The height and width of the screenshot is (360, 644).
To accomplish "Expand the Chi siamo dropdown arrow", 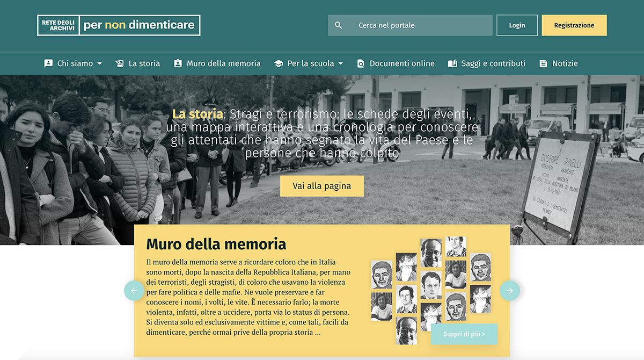I will click(x=99, y=63).
